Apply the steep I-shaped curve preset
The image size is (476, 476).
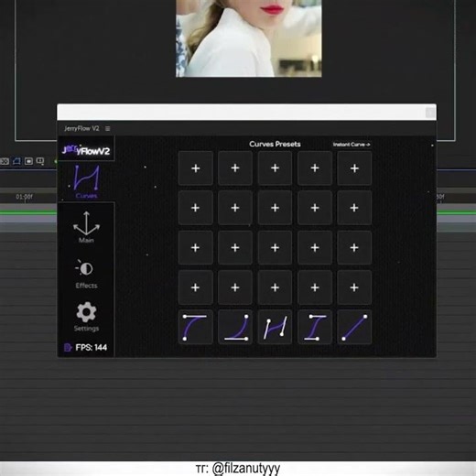click(315, 328)
